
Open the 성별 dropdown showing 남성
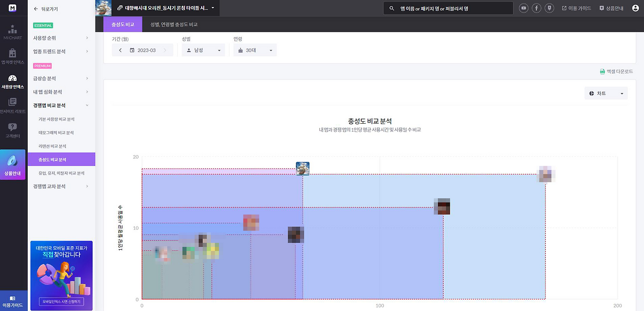click(203, 50)
